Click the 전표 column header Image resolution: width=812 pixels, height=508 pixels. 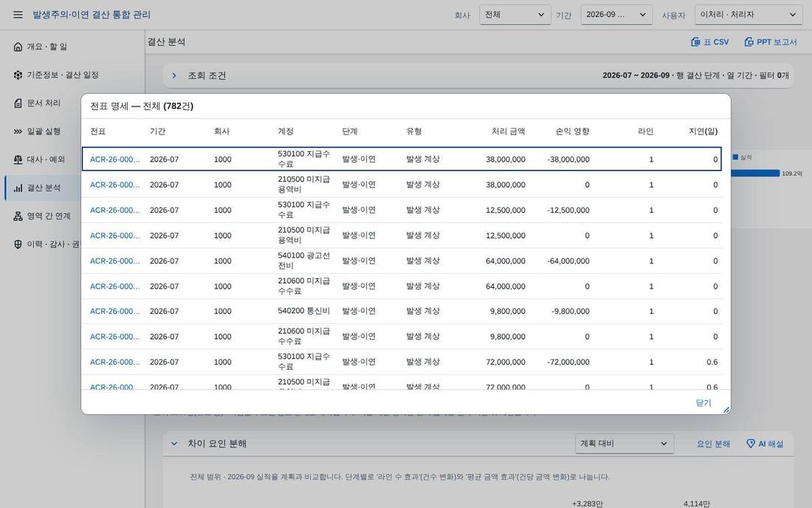98,131
